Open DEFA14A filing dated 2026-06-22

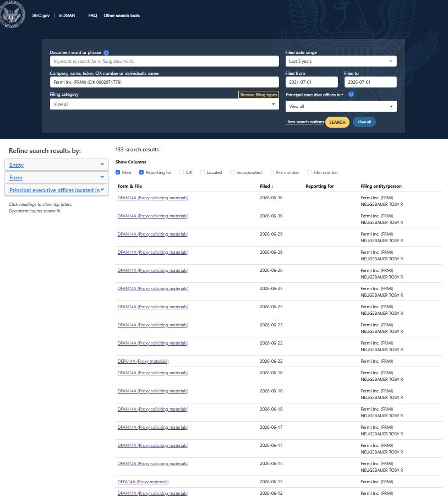(143, 362)
